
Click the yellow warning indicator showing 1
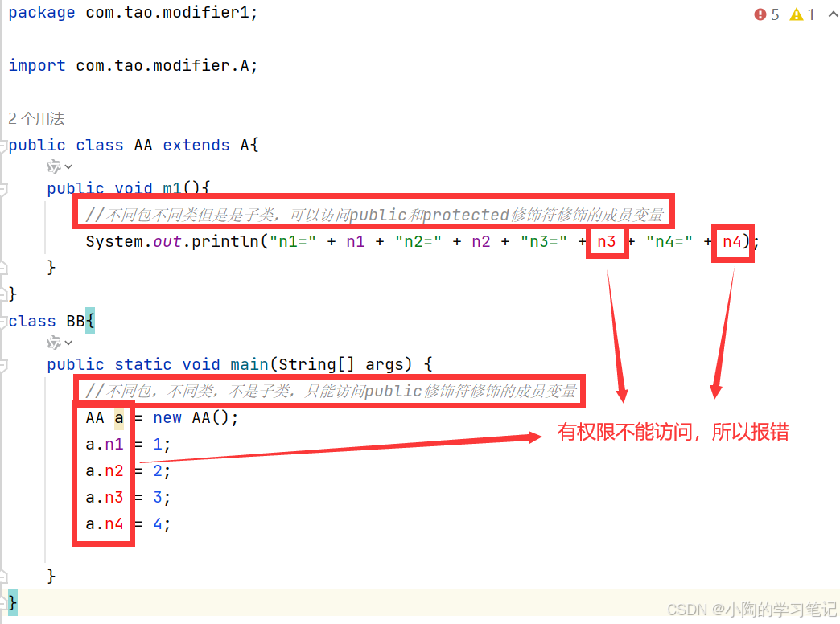(x=802, y=14)
